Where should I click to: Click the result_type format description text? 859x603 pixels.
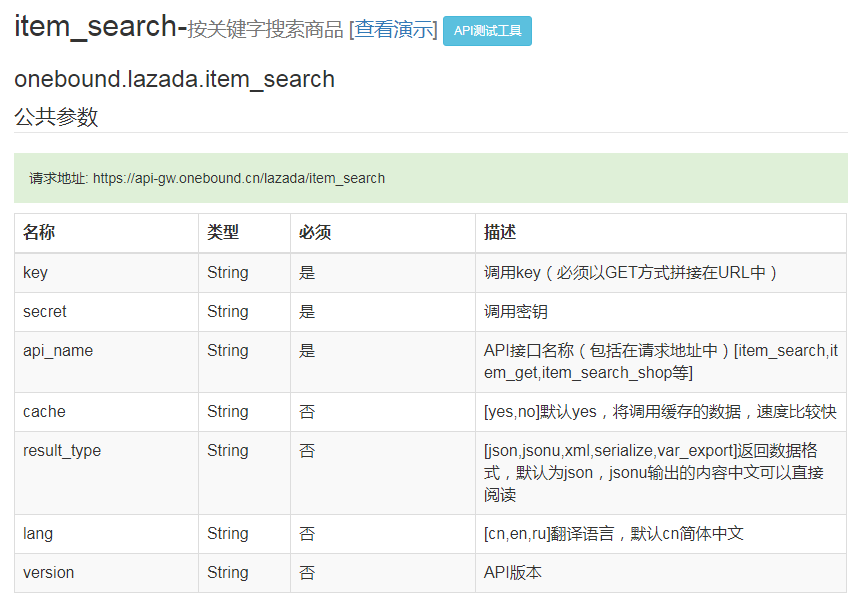point(654,473)
